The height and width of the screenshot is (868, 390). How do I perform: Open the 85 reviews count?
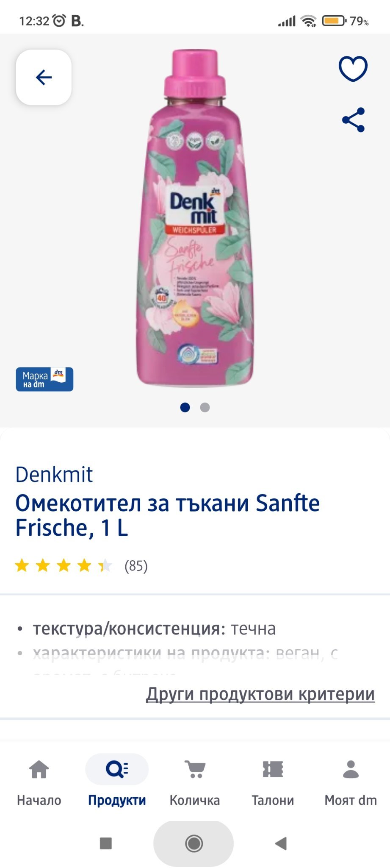pos(136,566)
